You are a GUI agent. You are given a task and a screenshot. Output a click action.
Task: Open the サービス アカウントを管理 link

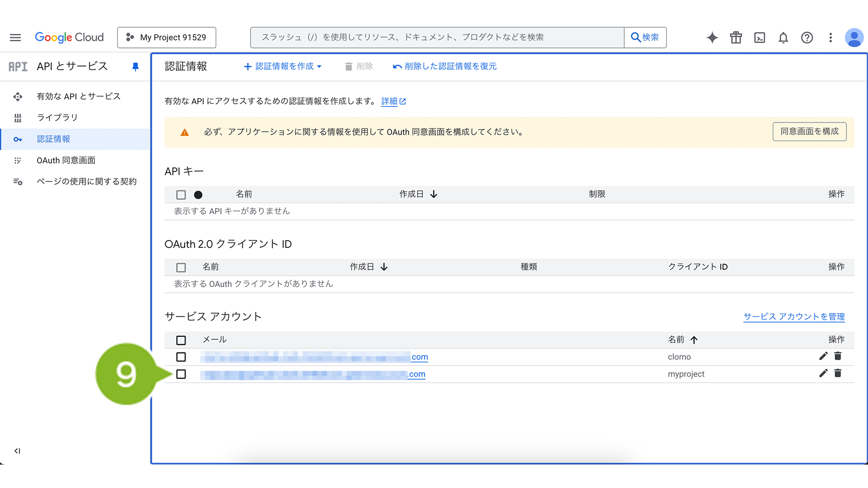click(x=794, y=317)
